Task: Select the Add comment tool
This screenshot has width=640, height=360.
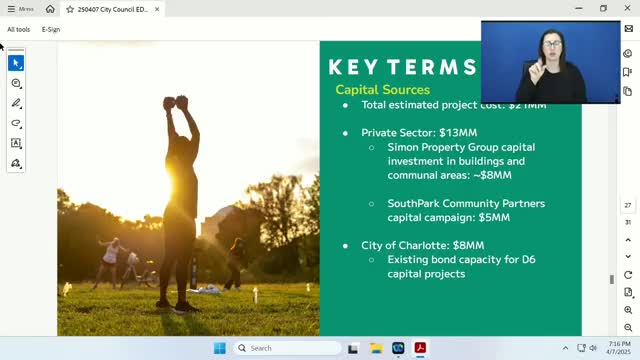Action: coord(16,83)
